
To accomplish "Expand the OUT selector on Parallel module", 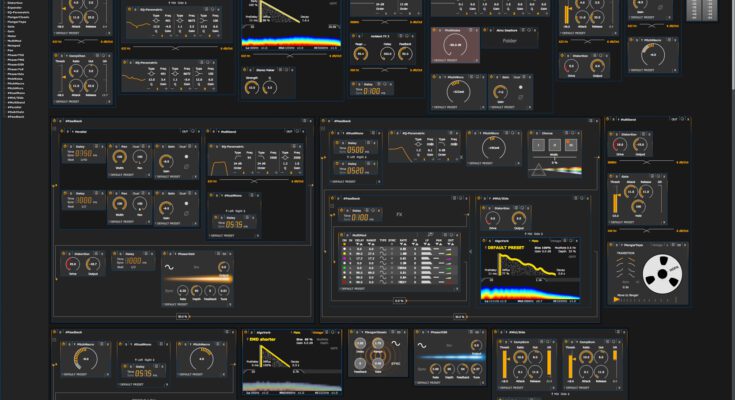I will point(186,131).
